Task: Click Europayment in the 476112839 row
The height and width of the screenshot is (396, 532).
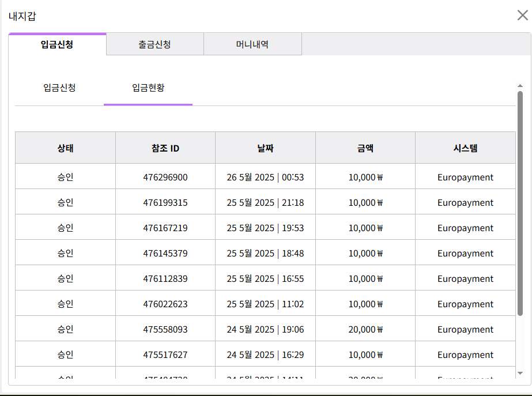Action: (465, 279)
